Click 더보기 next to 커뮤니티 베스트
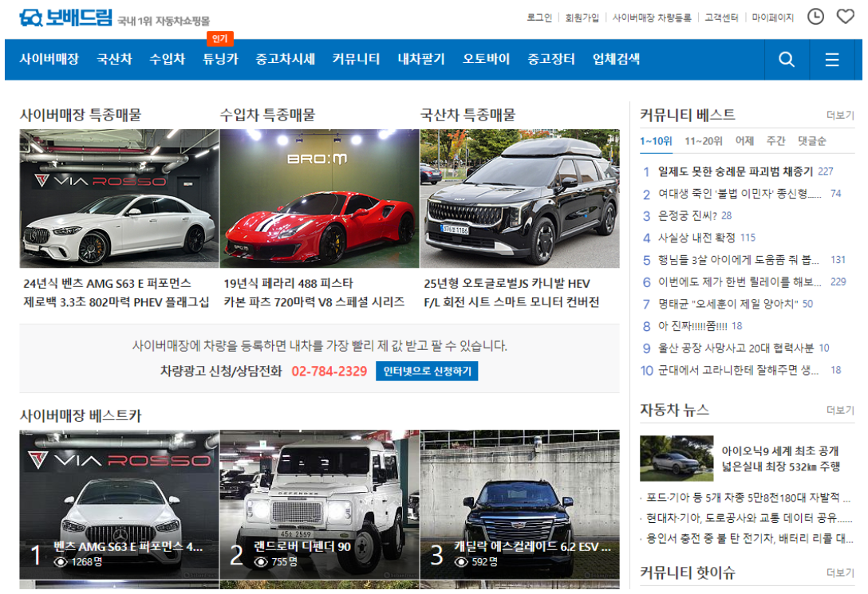Screen dimensions: 868x594 point(840,115)
